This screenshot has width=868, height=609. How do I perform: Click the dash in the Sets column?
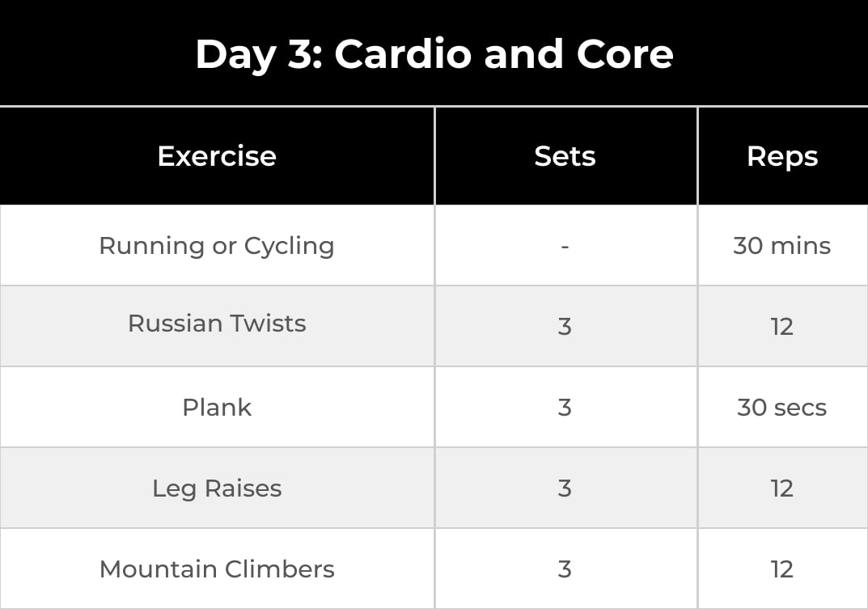click(x=565, y=246)
